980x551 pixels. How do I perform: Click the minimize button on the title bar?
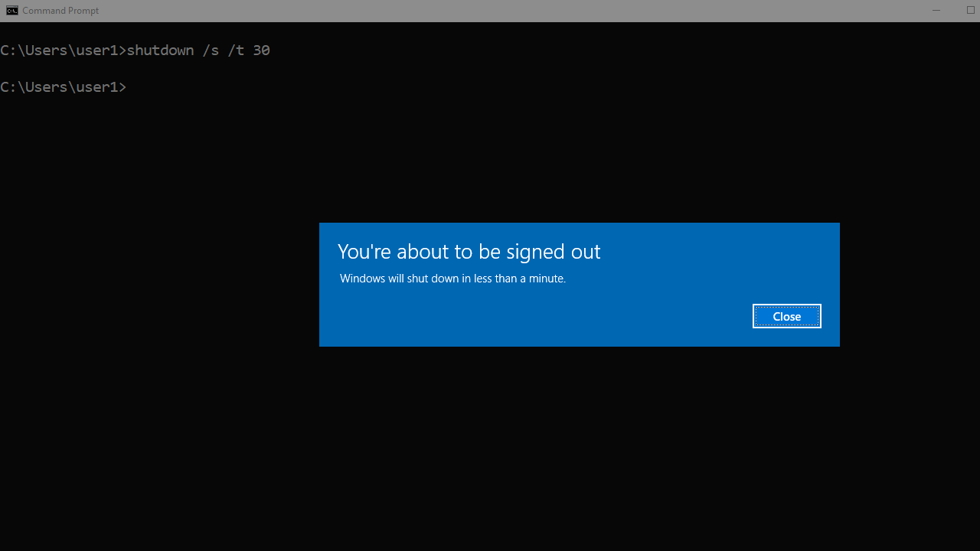936,11
